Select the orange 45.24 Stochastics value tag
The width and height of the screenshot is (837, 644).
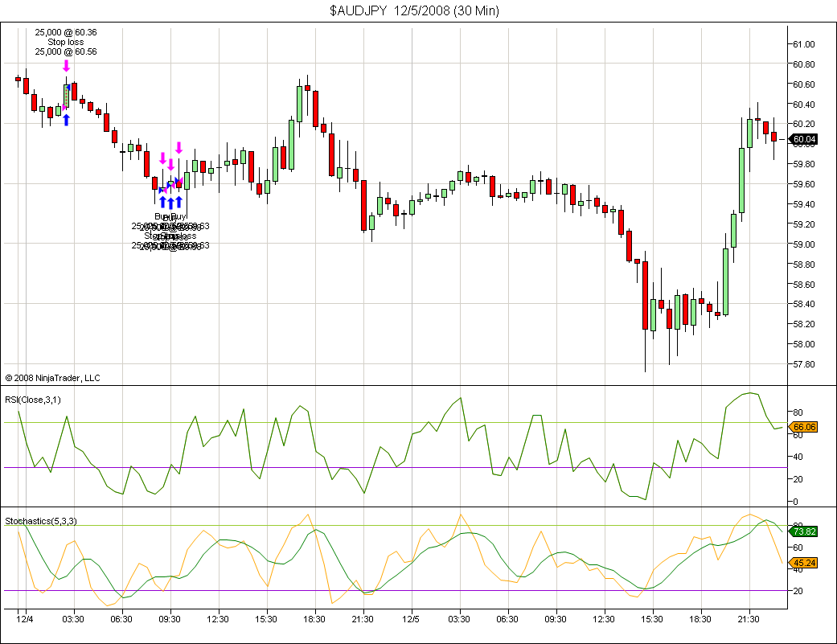803,563
